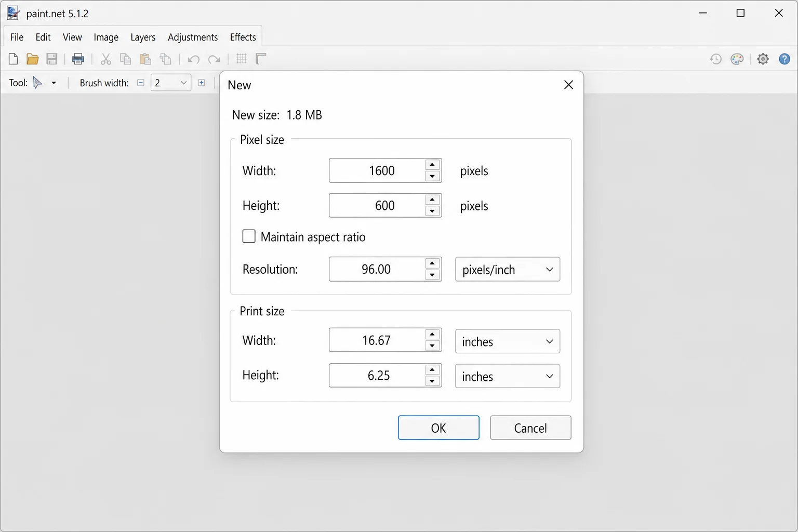
Task: Open the pixels/inch resolution unit dropdown
Action: [x=508, y=269]
